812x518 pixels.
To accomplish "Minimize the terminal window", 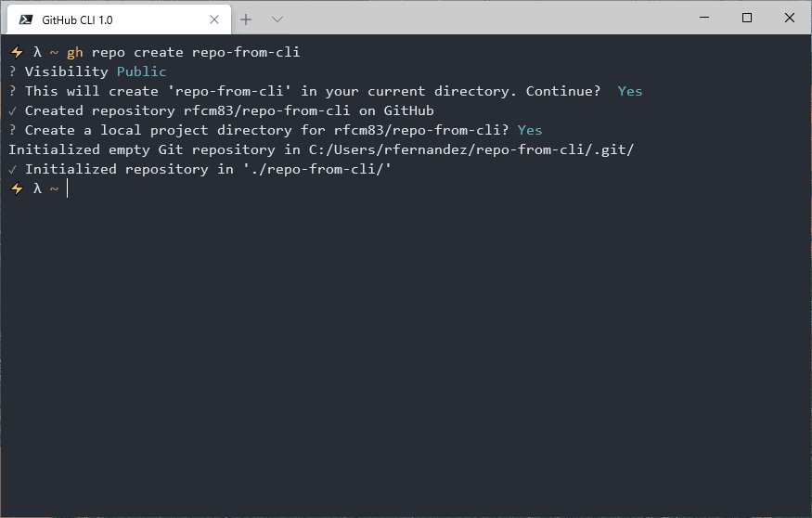I will point(704,18).
